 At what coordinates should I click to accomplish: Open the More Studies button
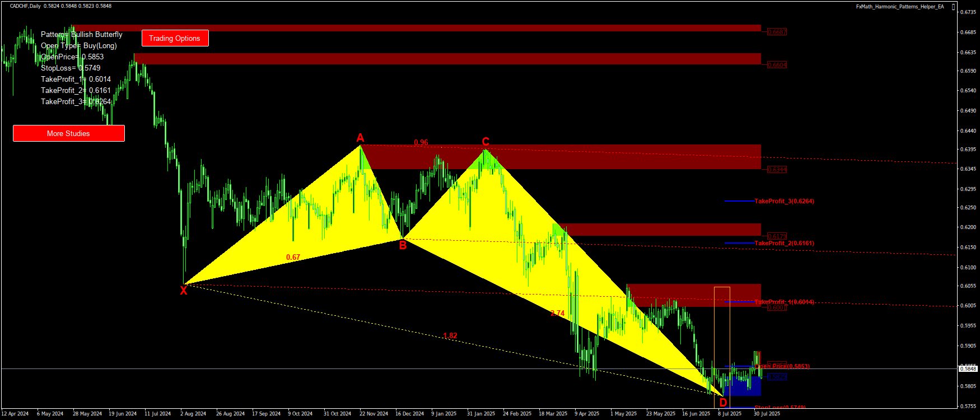point(68,133)
